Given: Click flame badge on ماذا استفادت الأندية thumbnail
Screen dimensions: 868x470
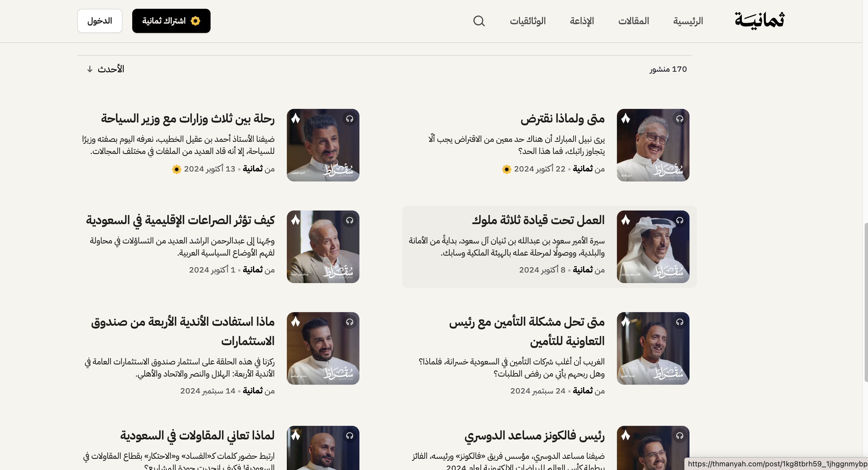Looking at the screenshot, I should pyautogui.click(x=296, y=322).
